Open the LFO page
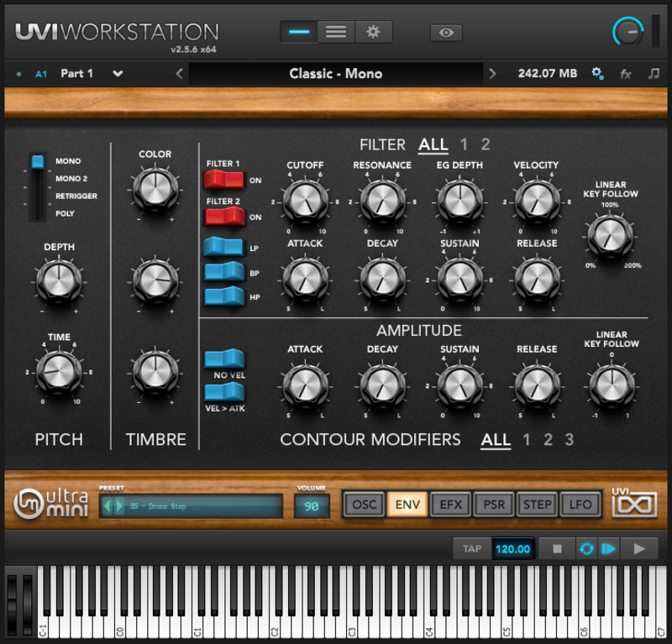The width and height of the screenshot is (672, 644). pos(580,505)
